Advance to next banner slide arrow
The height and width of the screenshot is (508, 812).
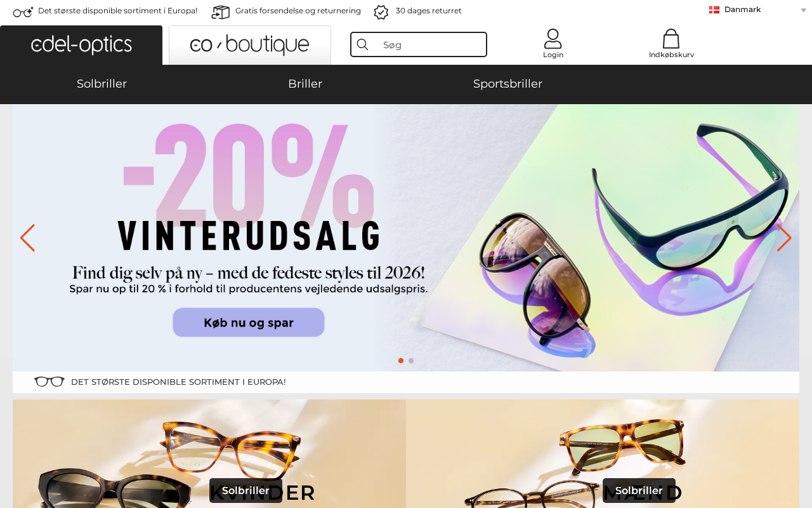(784, 238)
